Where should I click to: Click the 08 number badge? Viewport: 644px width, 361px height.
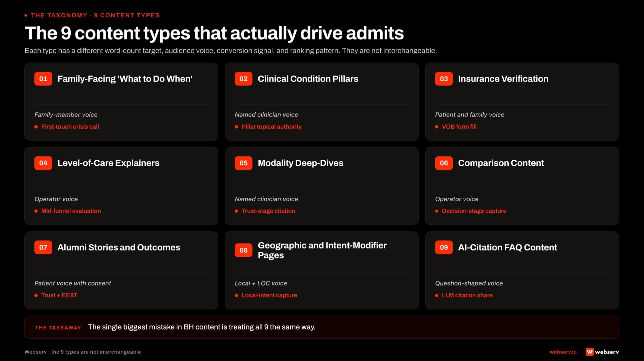coord(244,250)
